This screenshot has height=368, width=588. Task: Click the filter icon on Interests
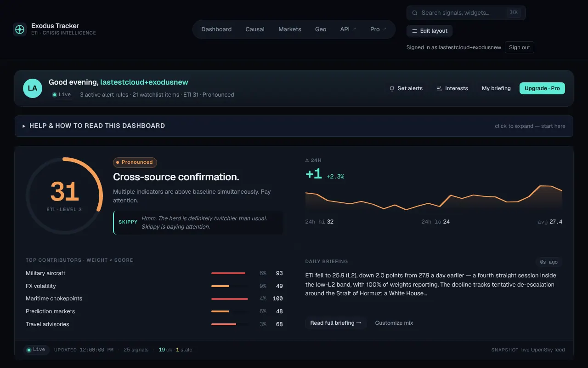439,88
